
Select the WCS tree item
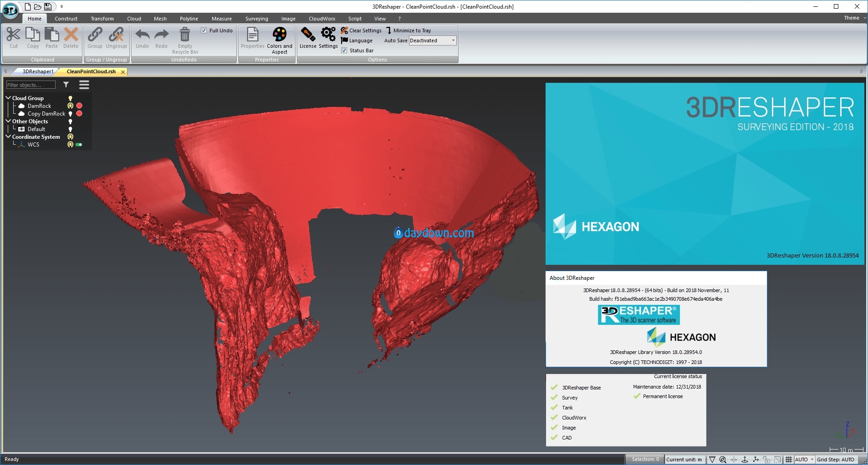[33, 145]
